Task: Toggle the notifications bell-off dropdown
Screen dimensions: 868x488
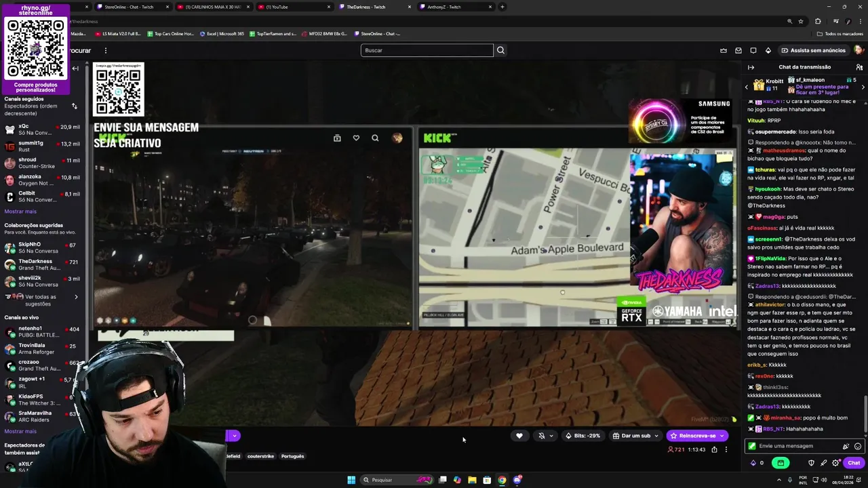Action: click(x=545, y=436)
